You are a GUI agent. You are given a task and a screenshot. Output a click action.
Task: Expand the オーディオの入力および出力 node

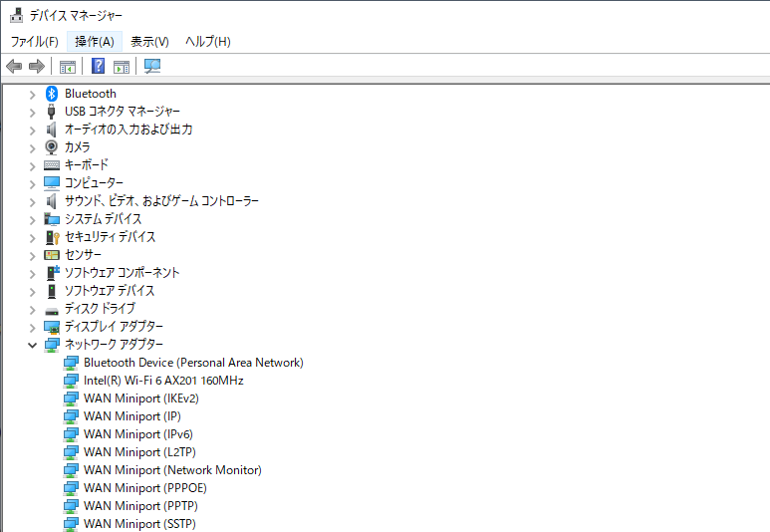[33, 131]
